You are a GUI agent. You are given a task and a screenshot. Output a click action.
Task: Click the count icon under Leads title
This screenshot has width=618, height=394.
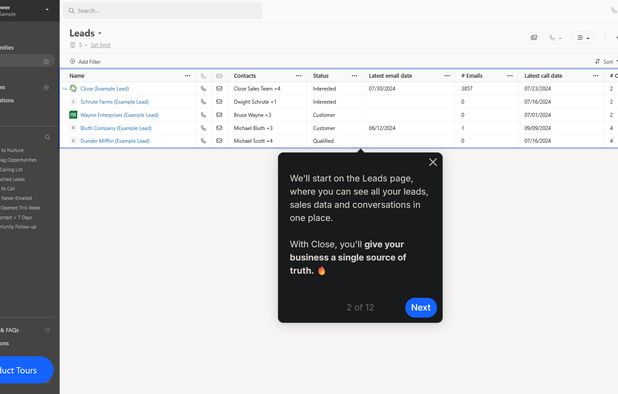click(x=73, y=45)
